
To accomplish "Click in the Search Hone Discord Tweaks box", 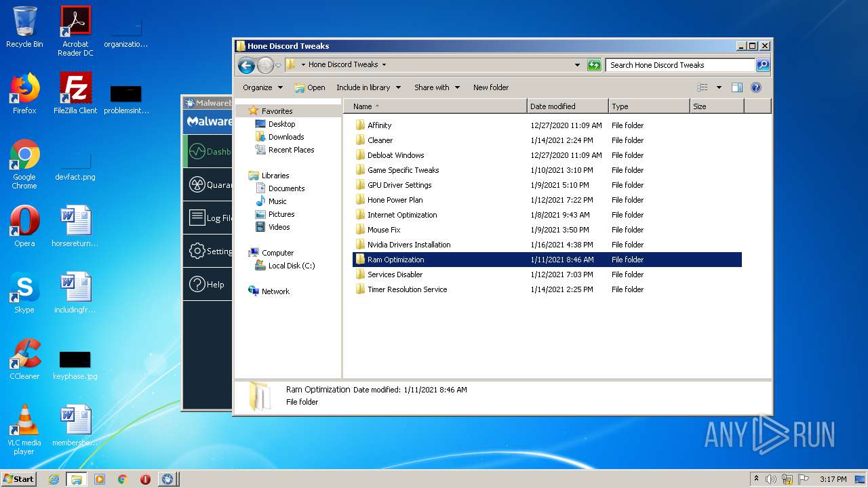I will pos(680,65).
